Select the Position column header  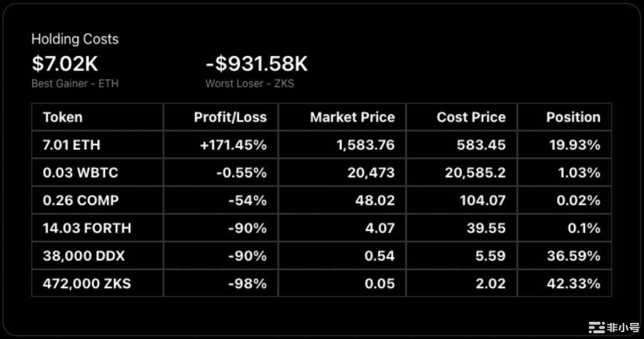pyautogui.click(x=573, y=117)
